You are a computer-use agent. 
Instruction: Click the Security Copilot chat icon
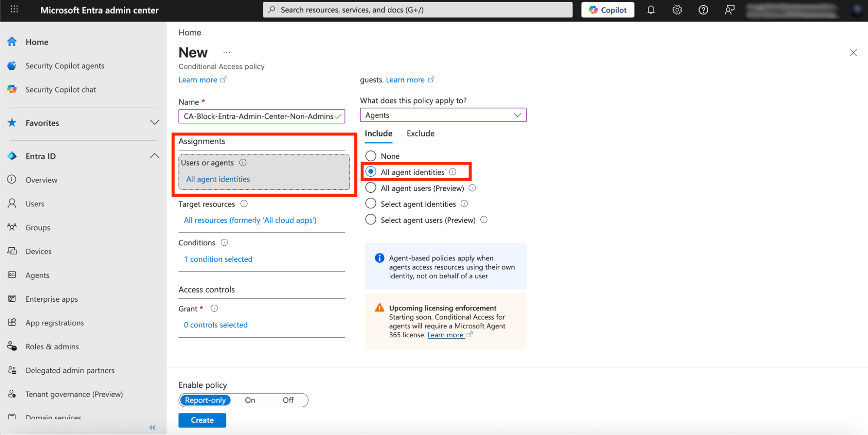click(12, 89)
